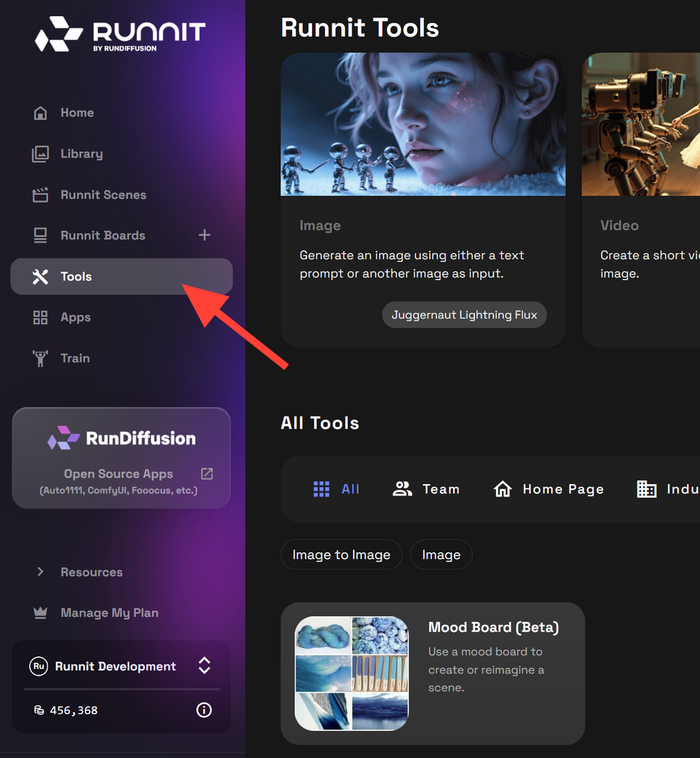Select the Runnit Boards icon
700x758 pixels.
[x=39, y=235]
